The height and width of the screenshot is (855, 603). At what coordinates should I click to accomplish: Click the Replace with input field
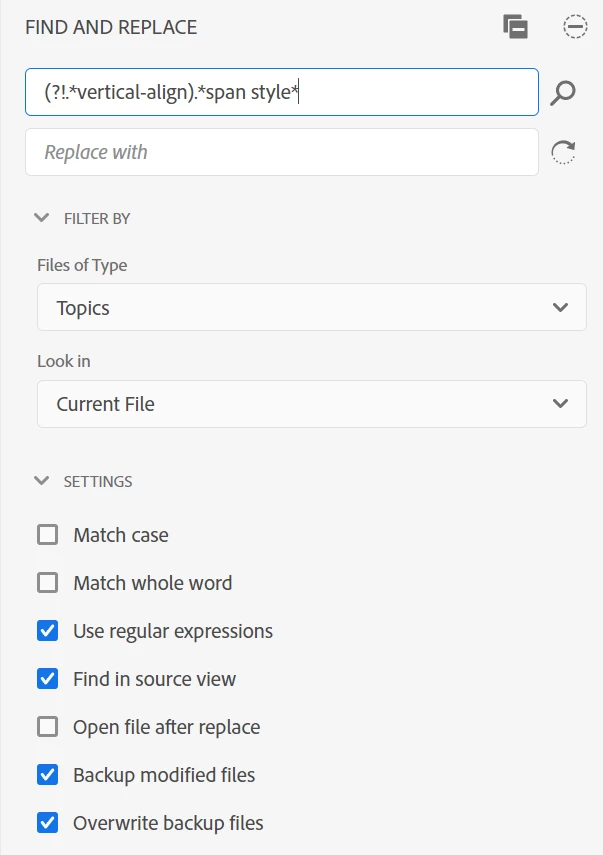click(x=281, y=152)
